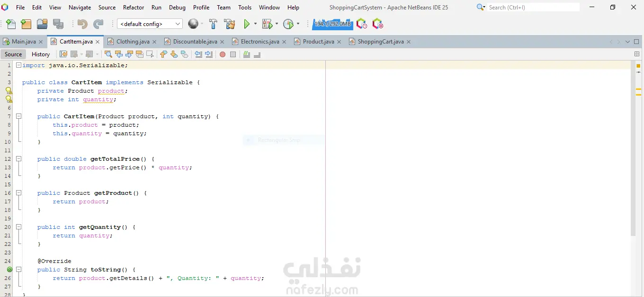Run the project with green play icon
Viewport: 644px width, 297px height.
click(247, 24)
